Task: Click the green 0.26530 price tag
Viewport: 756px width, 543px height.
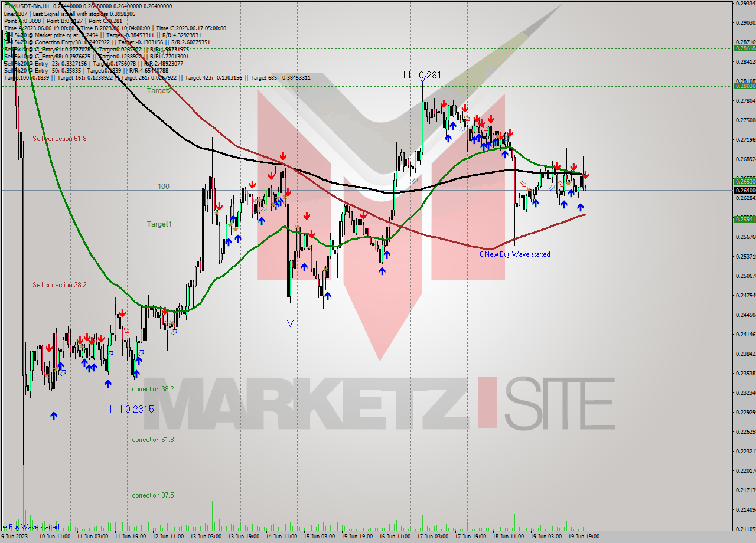Action: [744, 182]
